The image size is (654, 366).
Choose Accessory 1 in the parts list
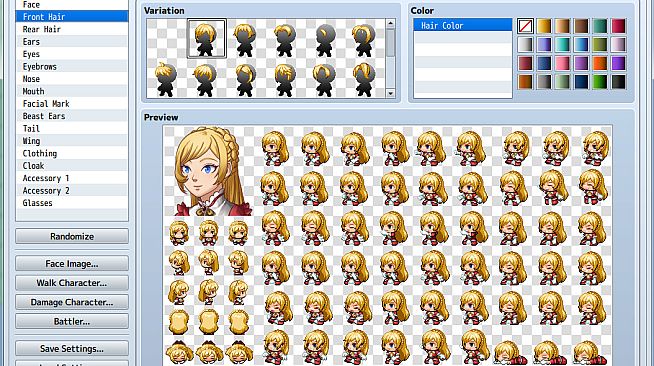point(72,178)
